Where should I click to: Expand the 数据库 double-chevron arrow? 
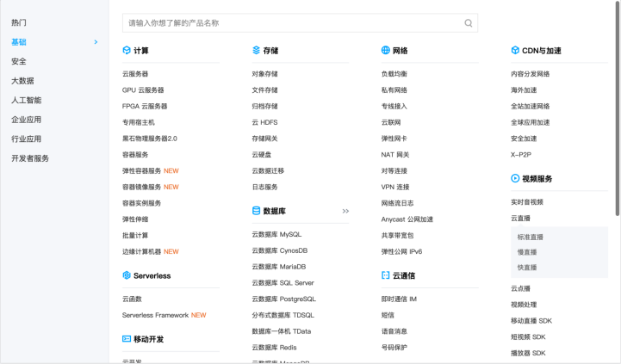(x=345, y=211)
